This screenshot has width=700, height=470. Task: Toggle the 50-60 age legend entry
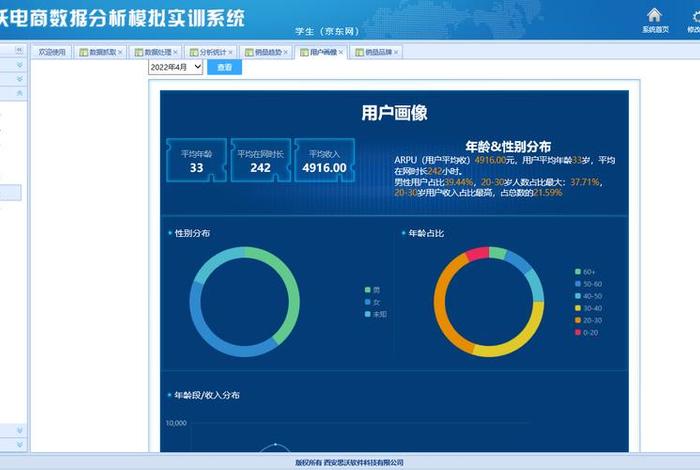coord(588,284)
